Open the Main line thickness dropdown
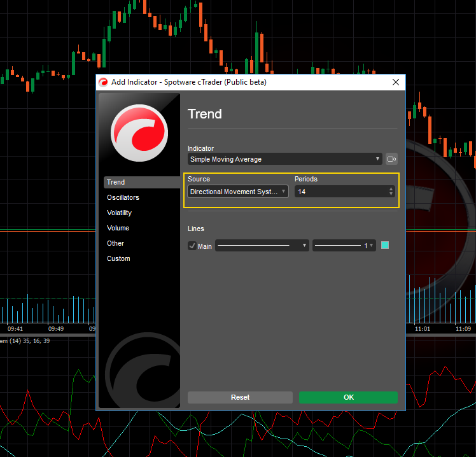 coord(344,245)
